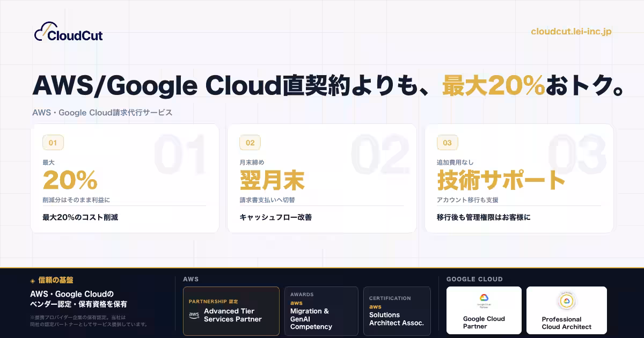Click the AWS section label in footer

[191, 279]
